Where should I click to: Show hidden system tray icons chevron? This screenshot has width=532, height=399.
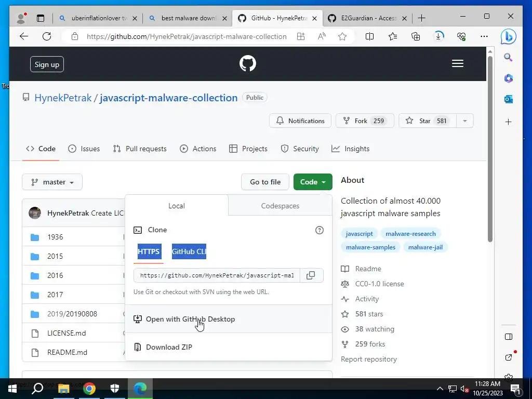coord(440,389)
